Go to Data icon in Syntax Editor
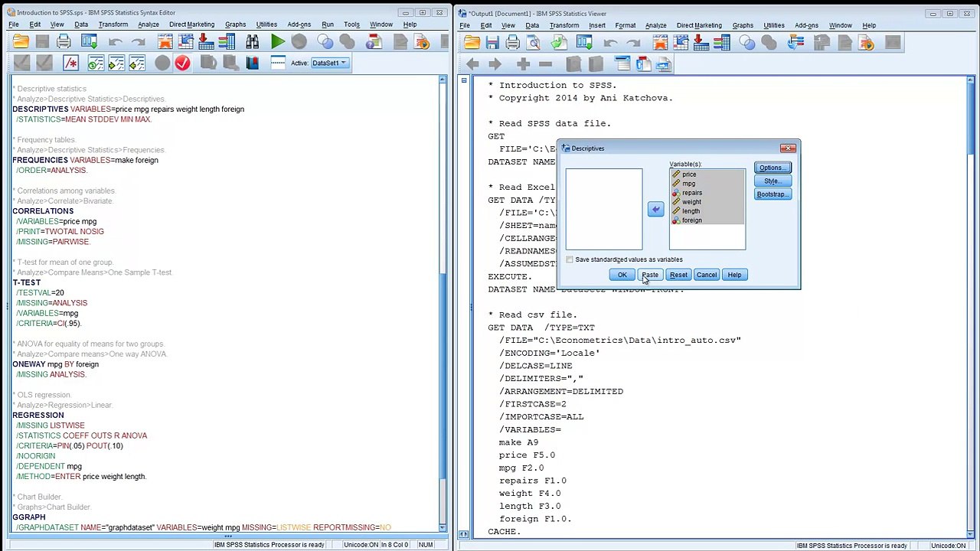This screenshot has width=980, height=551. coord(164,42)
